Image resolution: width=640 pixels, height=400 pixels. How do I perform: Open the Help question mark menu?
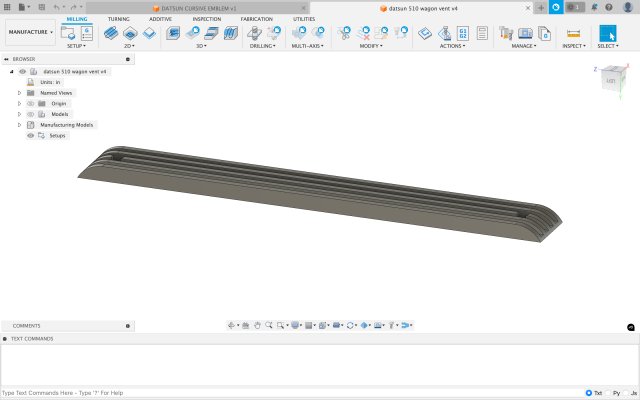(x=609, y=7)
